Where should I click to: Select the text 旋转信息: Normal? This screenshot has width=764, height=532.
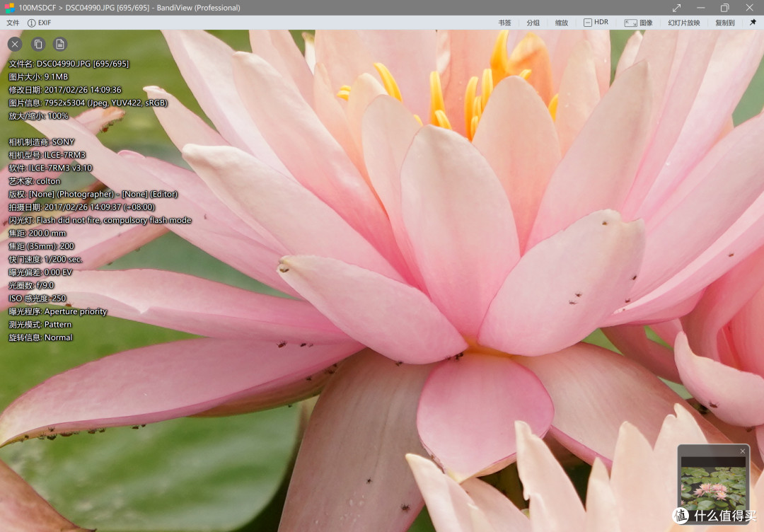click(40, 337)
